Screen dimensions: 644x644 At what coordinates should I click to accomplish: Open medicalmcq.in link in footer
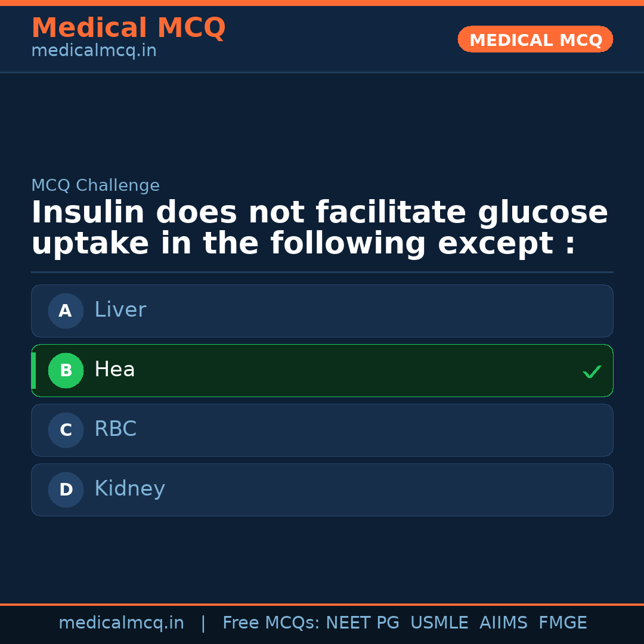pyautogui.click(x=121, y=623)
